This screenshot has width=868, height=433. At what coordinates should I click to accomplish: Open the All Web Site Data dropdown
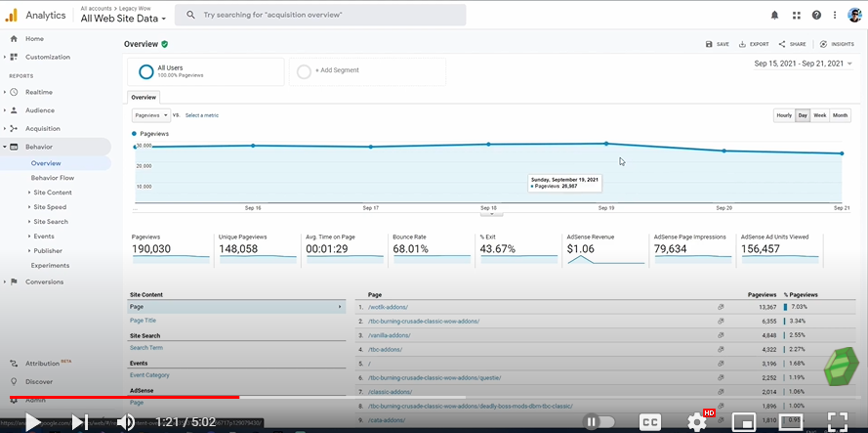tap(123, 19)
